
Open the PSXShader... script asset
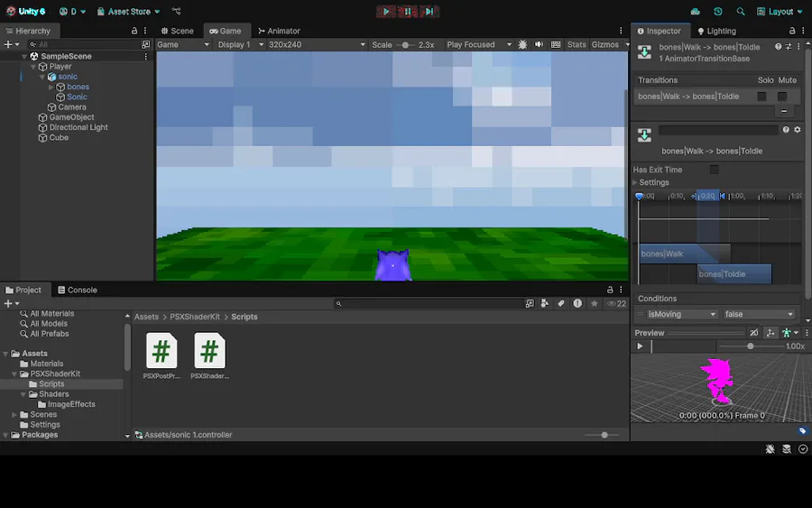[209, 356]
